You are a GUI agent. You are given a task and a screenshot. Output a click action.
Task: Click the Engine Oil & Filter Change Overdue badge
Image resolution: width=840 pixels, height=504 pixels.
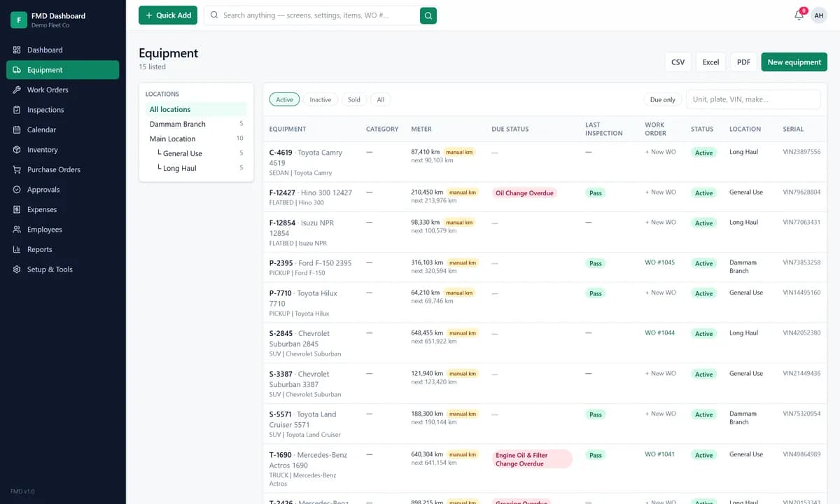[x=532, y=459]
